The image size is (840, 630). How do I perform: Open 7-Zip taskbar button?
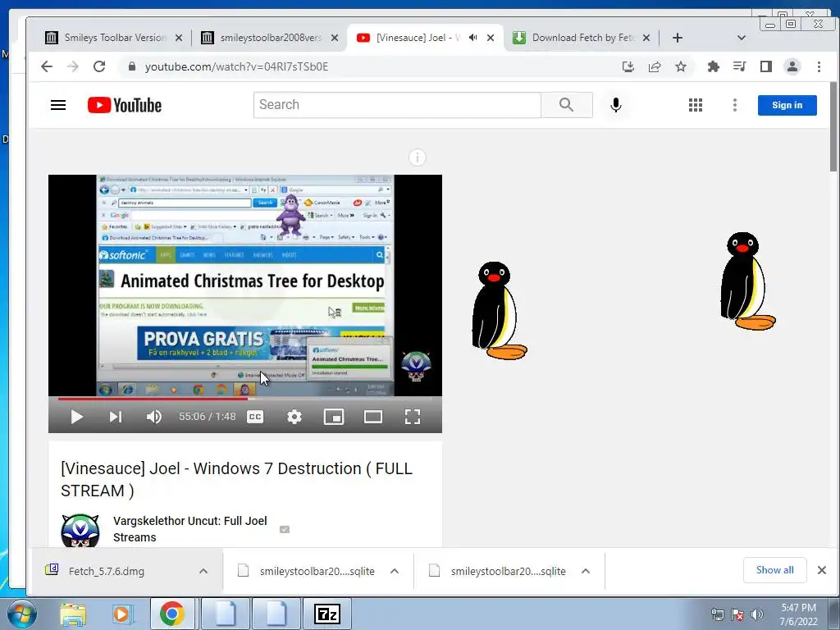pos(327,614)
